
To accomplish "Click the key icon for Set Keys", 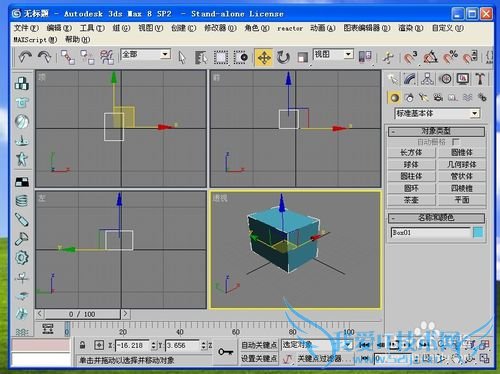I will [x=225, y=351].
